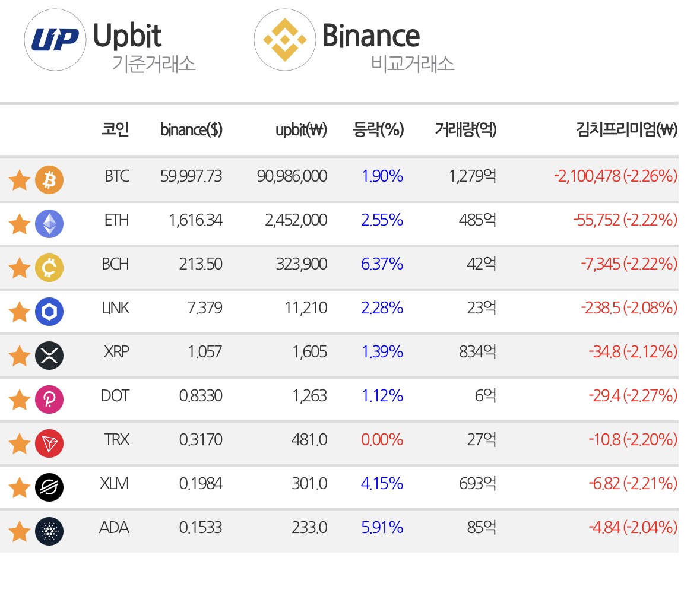This screenshot has height=596, width=700.
Task: Click the BTC premium value -2,100,478
Action: click(588, 176)
